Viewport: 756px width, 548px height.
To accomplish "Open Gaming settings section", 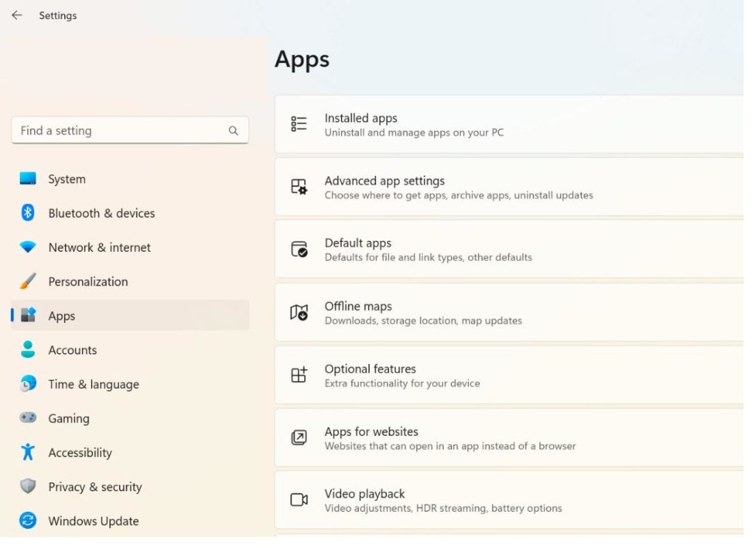I will click(x=69, y=419).
